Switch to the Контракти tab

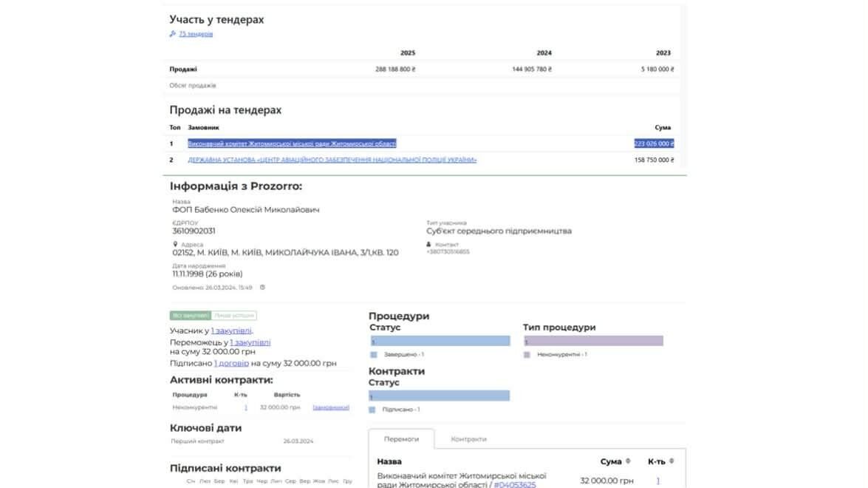point(468,439)
